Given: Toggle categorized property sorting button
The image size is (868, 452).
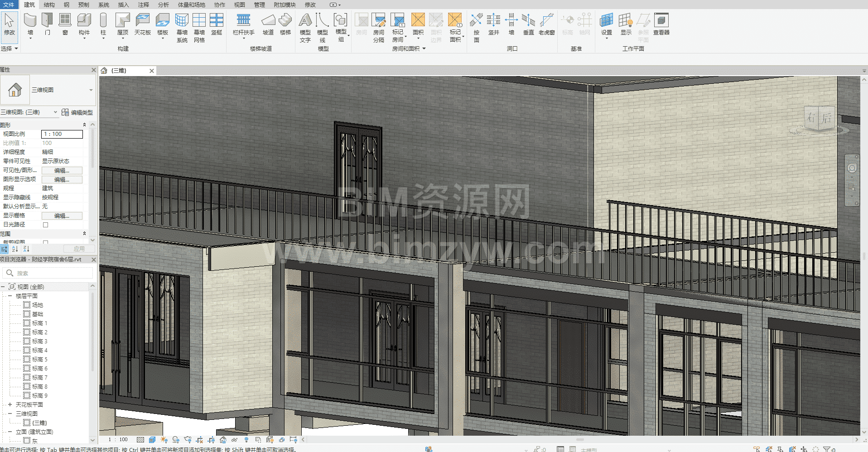Looking at the screenshot, I should [x=5, y=249].
